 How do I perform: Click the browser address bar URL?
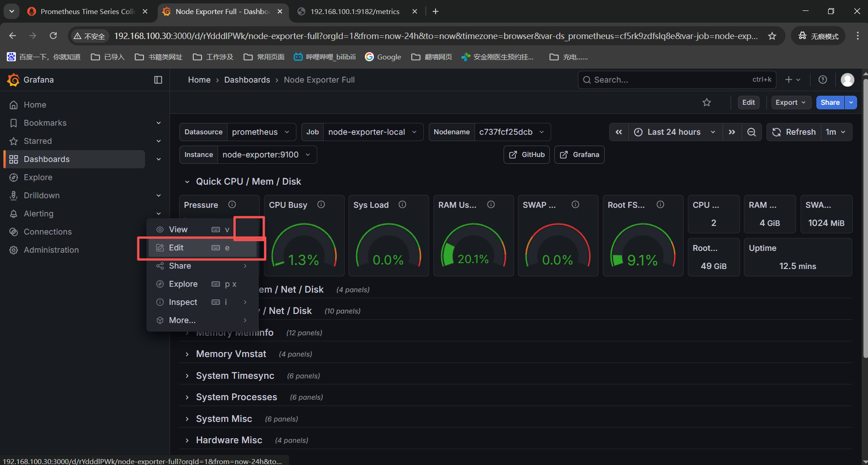(435, 36)
